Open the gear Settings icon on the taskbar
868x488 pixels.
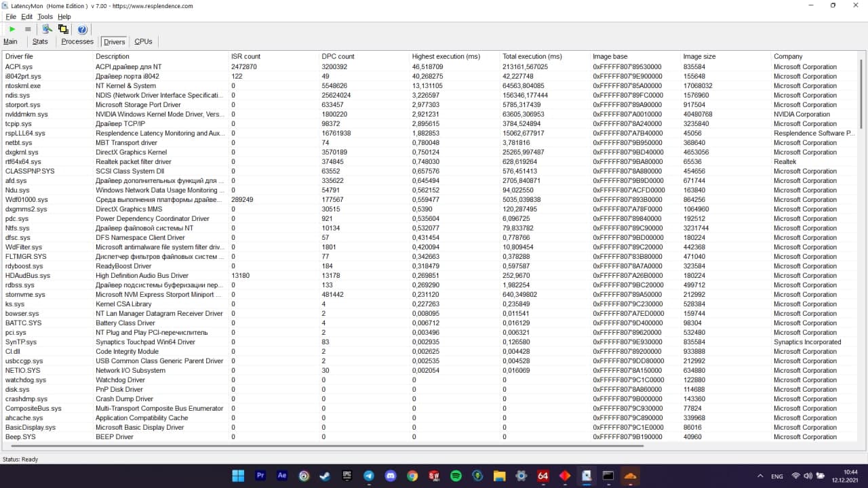pos(521,476)
